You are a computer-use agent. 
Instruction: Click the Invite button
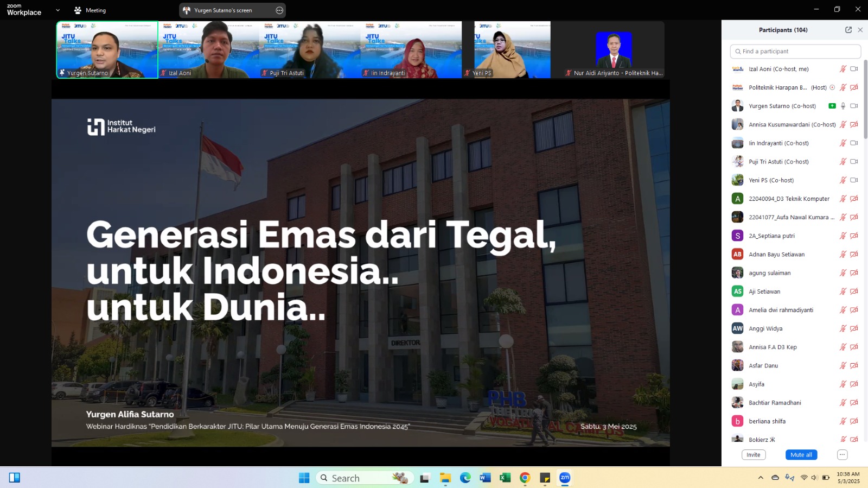pos(754,455)
